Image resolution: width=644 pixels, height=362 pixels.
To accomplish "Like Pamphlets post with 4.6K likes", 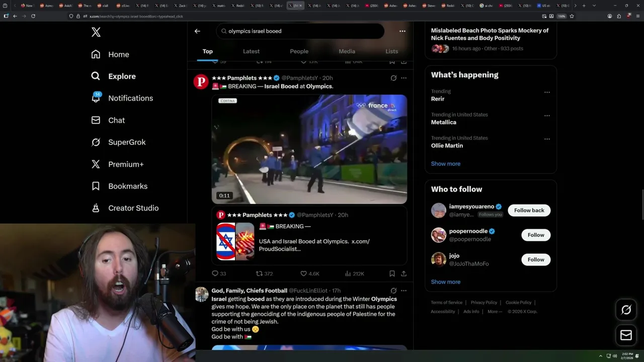I will pos(309,274).
